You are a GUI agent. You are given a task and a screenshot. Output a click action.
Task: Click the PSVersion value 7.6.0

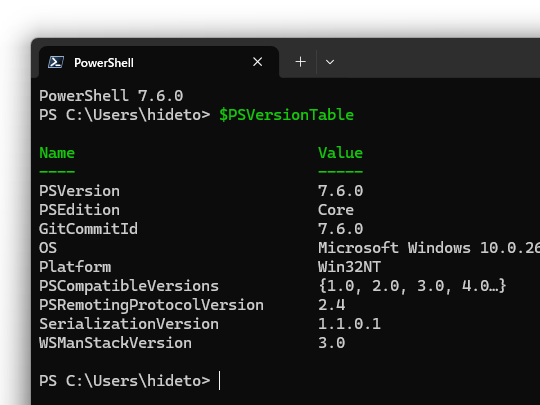(341, 191)
